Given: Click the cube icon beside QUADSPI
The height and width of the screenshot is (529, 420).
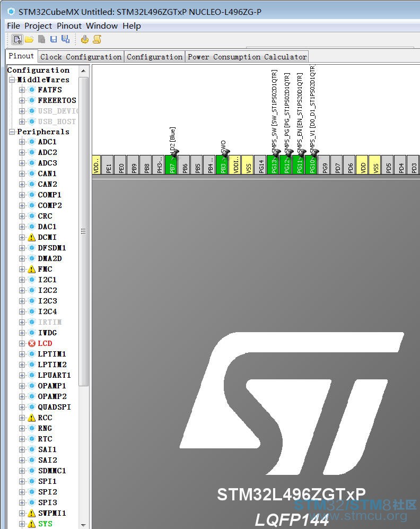Looking at the screenshot, I should point(32,407).
